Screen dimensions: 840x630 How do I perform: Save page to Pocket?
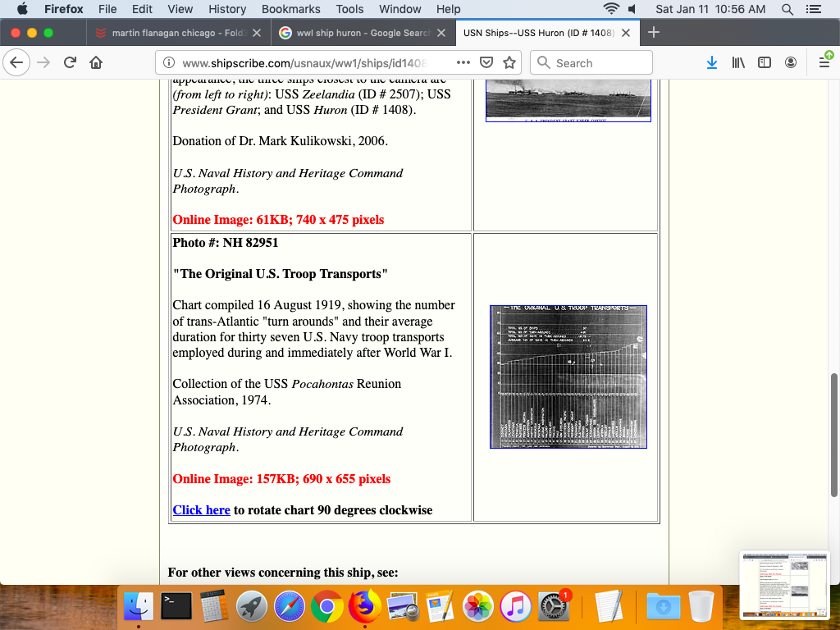point(486,63)
